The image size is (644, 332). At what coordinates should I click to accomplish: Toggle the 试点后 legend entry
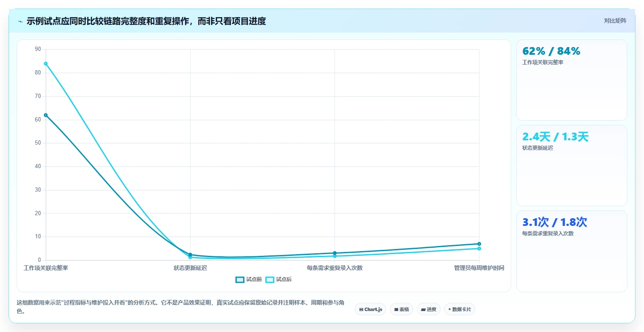point(278,279)
